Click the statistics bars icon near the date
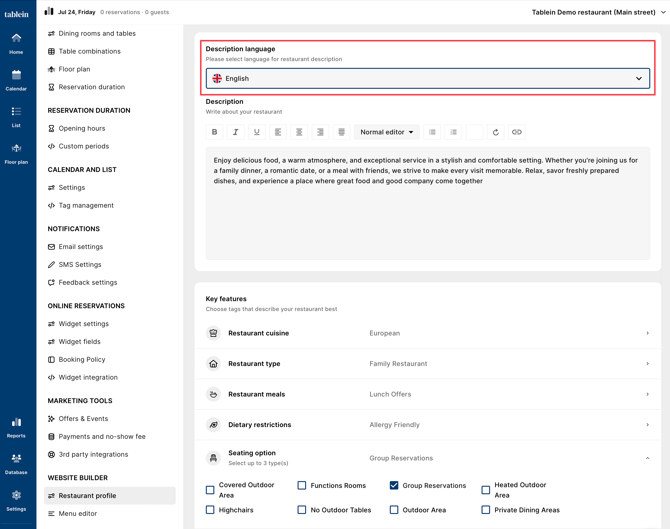The image size is (670, 529). [x=49, y=11]
